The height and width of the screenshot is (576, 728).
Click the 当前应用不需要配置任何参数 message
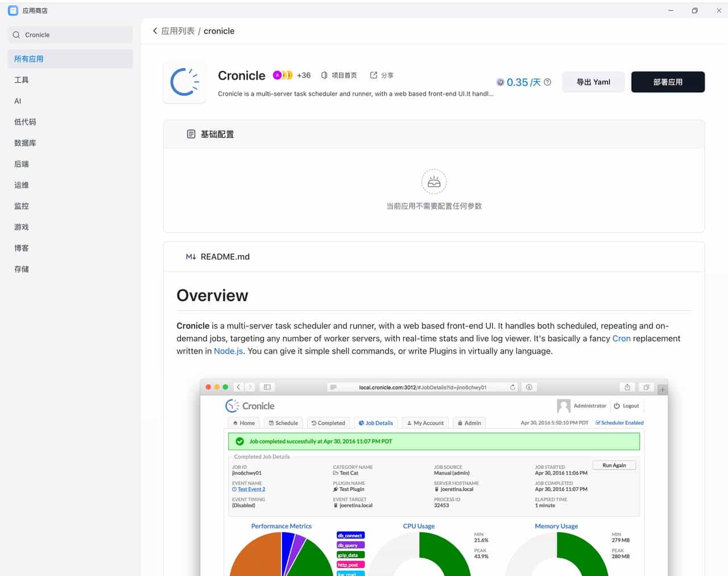pos(434,206)
